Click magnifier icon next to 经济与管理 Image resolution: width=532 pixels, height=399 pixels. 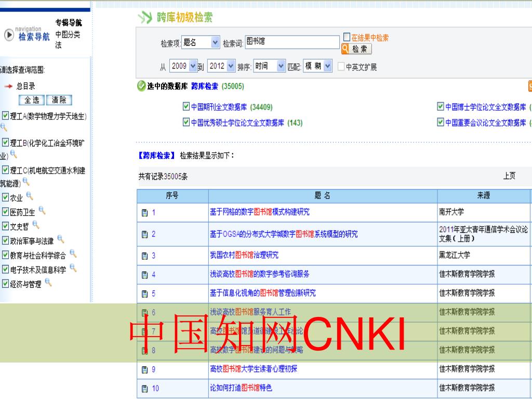pos(48,283)
